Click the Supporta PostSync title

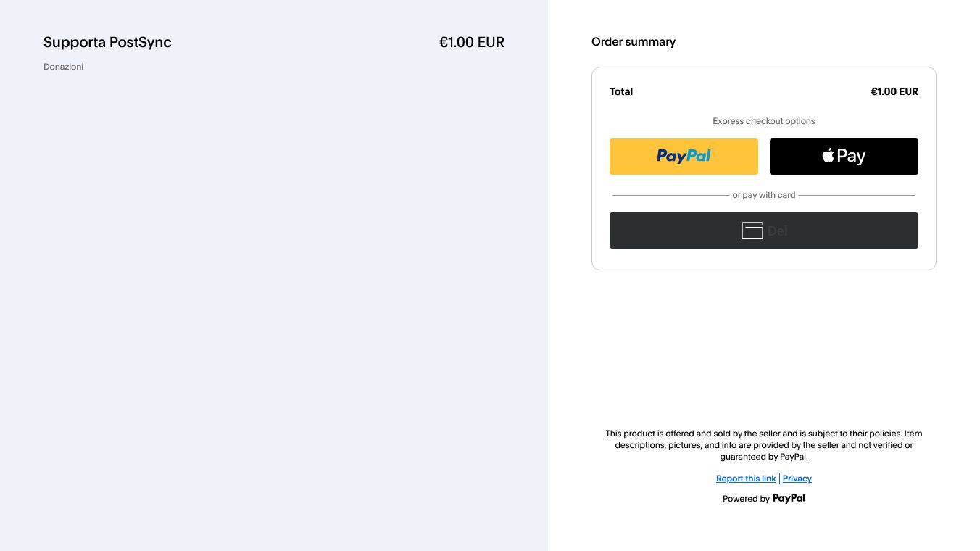point(107,42)
